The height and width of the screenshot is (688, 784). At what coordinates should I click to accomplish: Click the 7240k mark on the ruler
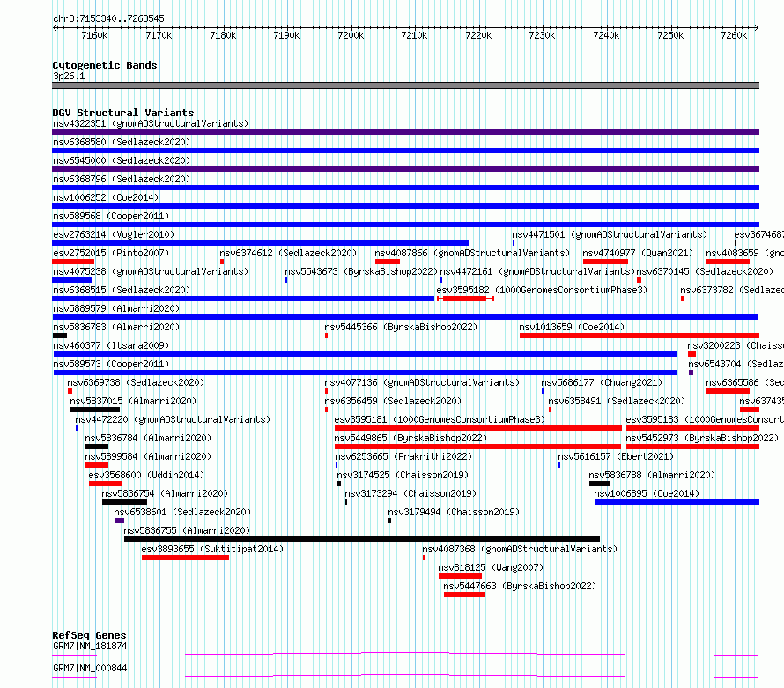(607, 35)
